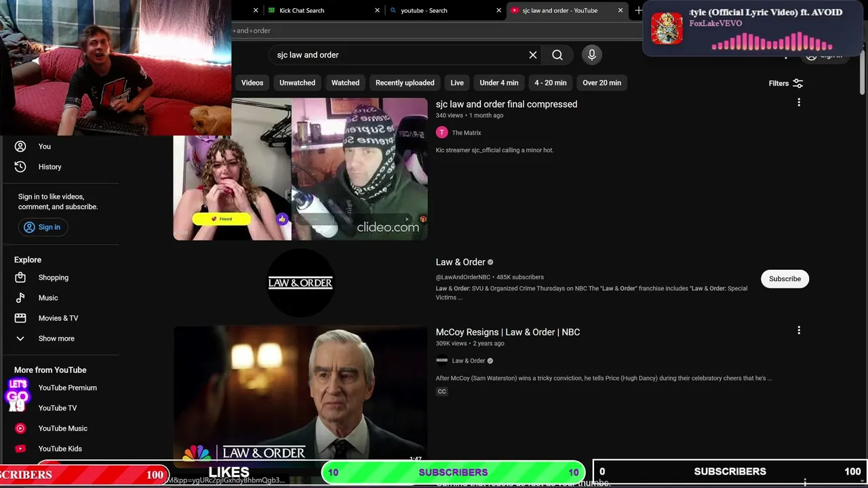The width and height of the screenshot is (868, 488).
Task: Filter results by Under 4 min chip
Action: (499, 83)
